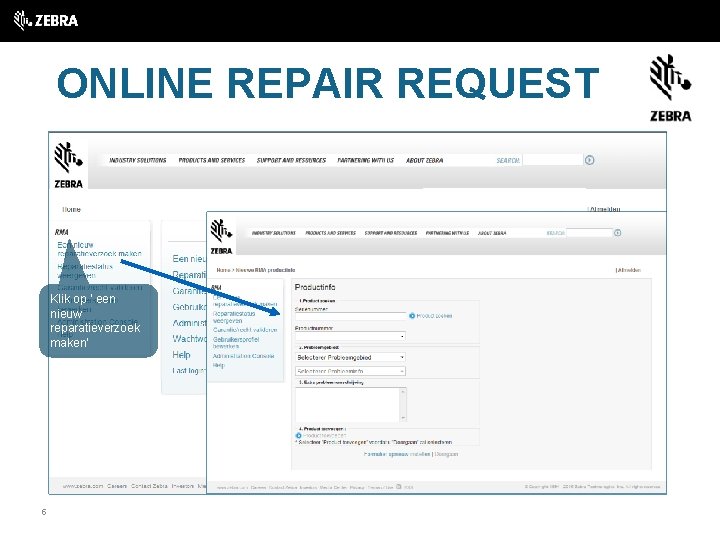
Task: Open Garantierecht valideren in the Productinfo page sidebar
Action: coord(245,330)
